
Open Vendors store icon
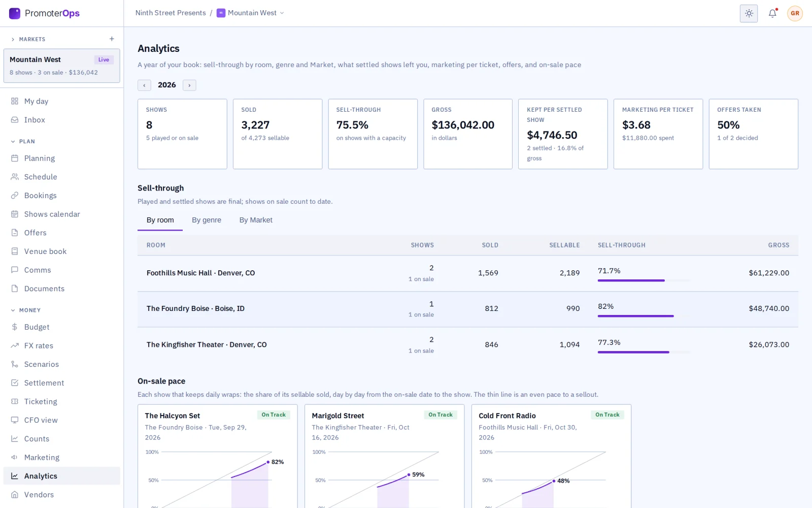pos(15,495)
